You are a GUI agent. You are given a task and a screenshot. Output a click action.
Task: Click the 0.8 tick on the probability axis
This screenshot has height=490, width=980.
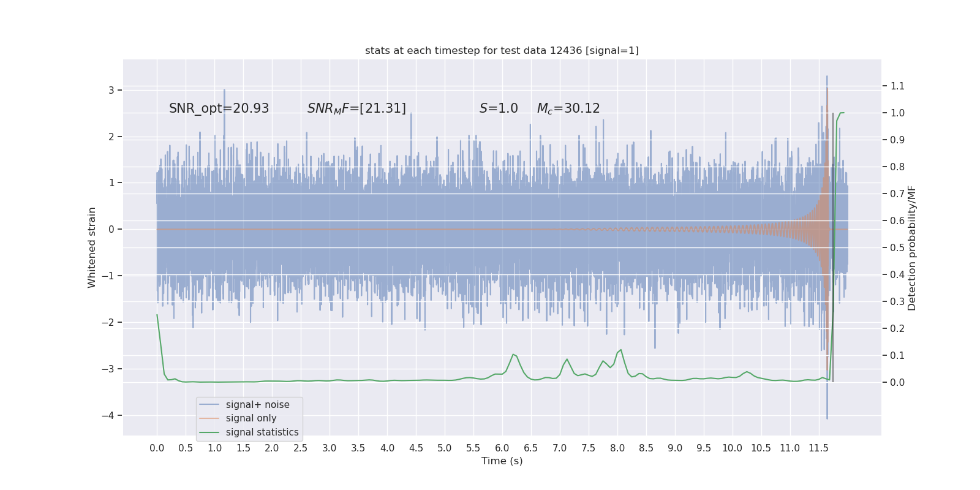[897, 167]
